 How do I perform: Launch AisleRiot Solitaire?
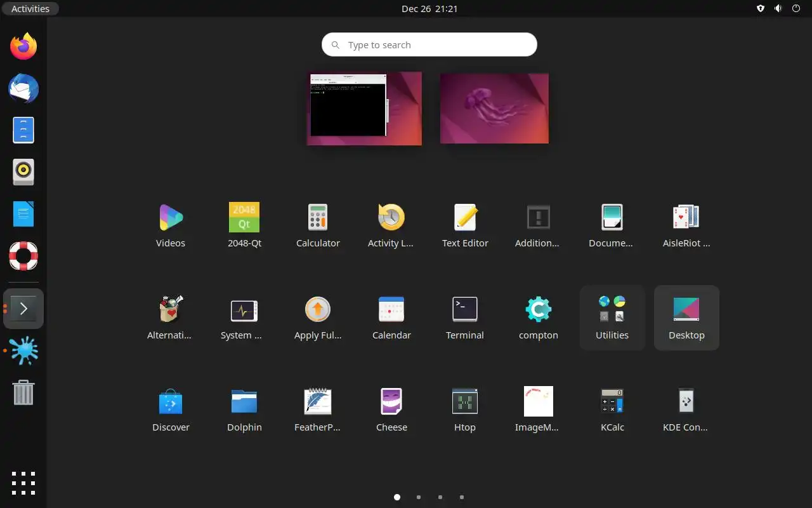(x=686, y=225)
